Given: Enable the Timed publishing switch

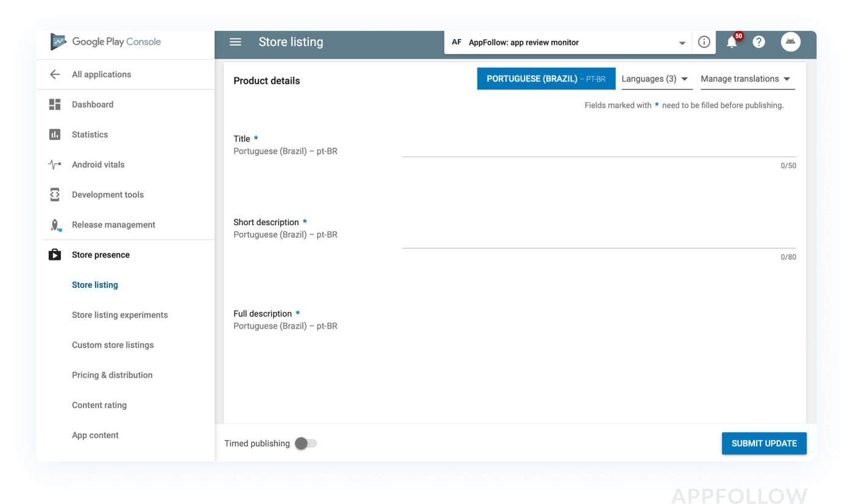Looking at the screenshot, I should [x=306, y=444].
